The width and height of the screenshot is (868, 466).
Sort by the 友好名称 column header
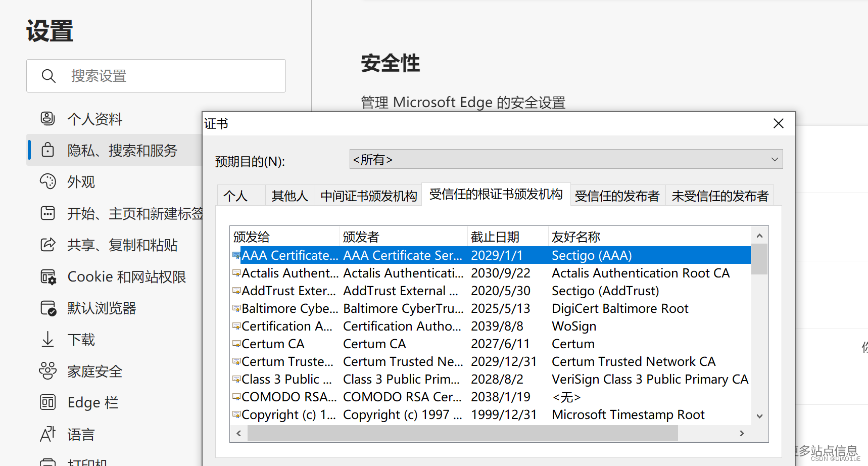(x=649, y=237)
